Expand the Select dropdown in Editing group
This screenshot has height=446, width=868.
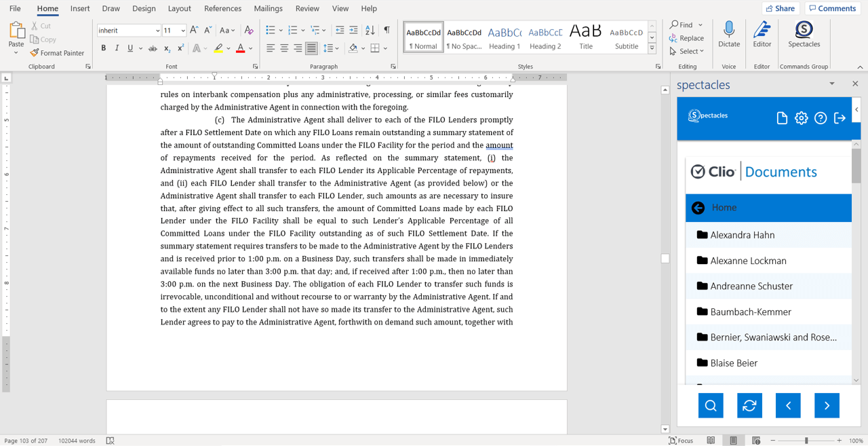[688, 52]
